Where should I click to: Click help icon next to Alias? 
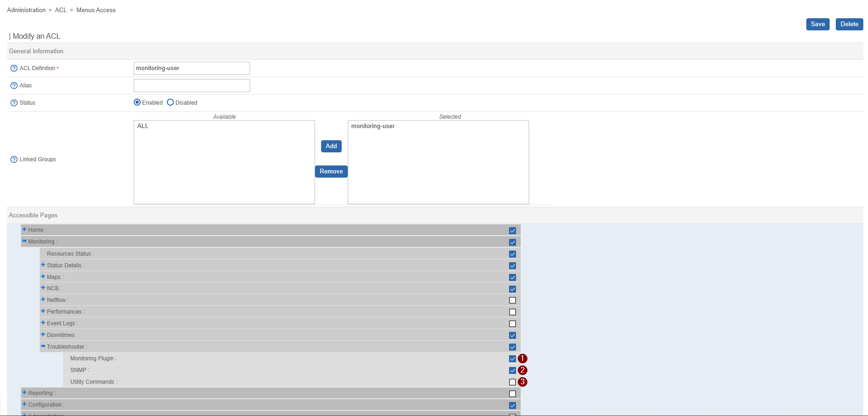(14, 86)
